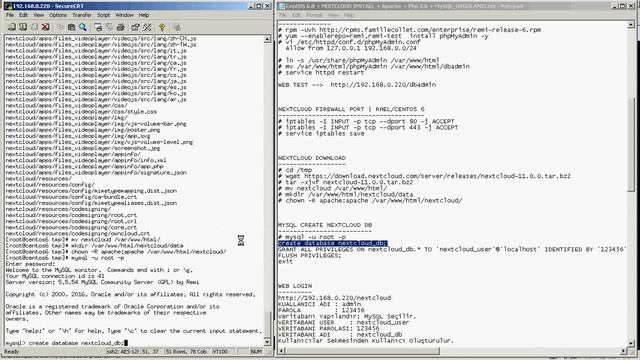The image size is (640, 360).
Task: Click the SecureCRT terminal scrollbar thumb
Action: point(267,325)
